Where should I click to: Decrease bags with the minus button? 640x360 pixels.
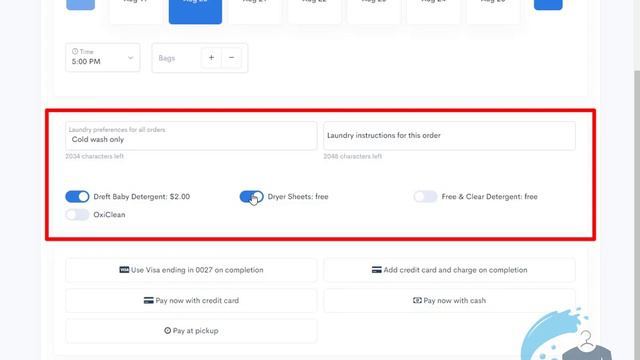[231, 58]
